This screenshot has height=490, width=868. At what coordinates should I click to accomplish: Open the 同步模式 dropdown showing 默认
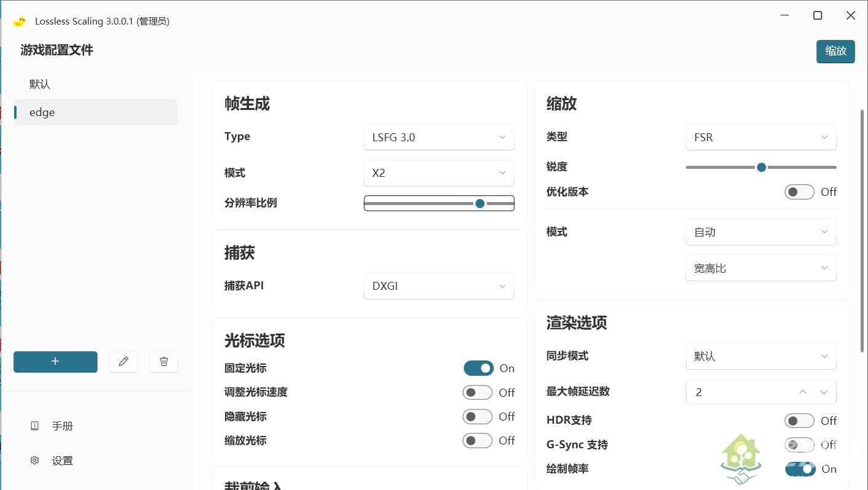[761, 356]
